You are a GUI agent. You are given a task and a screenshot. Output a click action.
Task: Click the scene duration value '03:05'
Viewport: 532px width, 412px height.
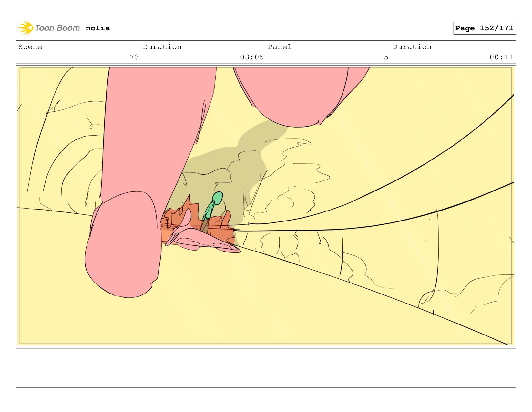pos(252,57)
